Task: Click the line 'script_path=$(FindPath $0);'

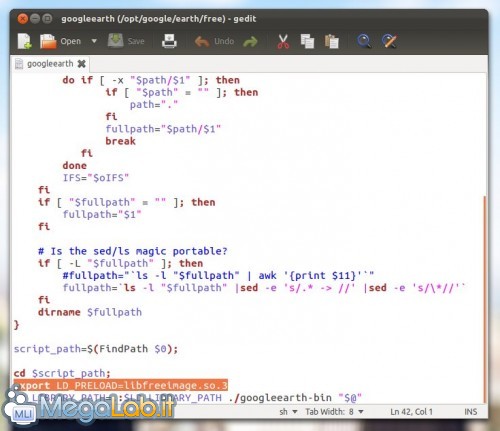Action: [96, 349]
